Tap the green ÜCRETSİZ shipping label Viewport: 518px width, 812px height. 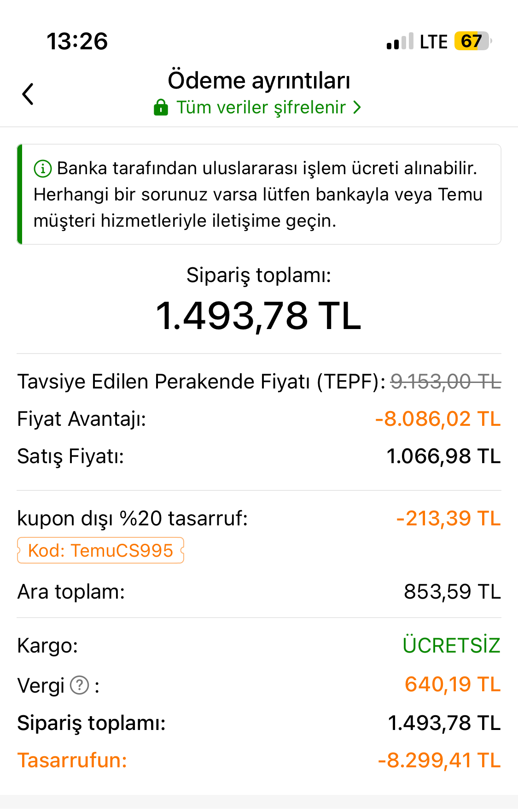[x=451, y=645]
